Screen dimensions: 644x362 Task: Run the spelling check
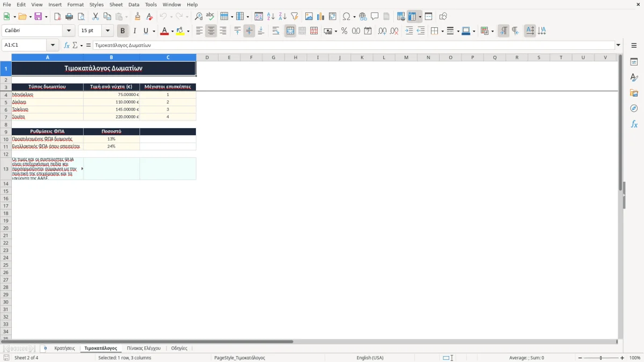tap(210, 17)
